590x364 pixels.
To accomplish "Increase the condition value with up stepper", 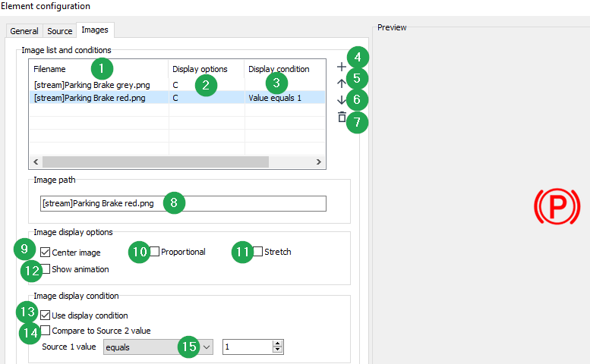I will (x=277, y=343).
